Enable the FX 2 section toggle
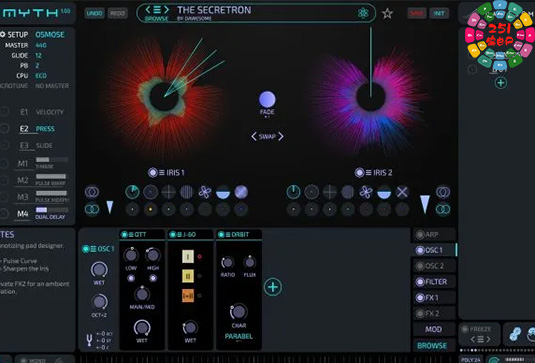The width and height of the screenshot is (535, 363). tap(420, 313)
